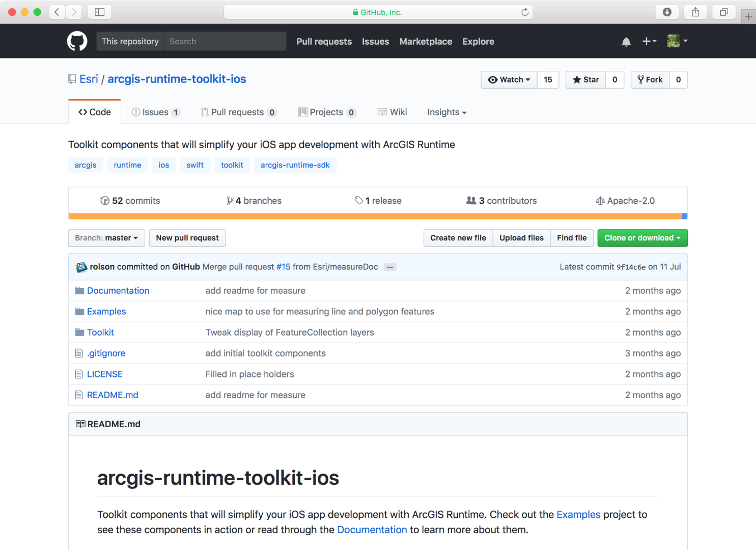This screenshot has width=756, height=550.
Task: Open the Toolkit folder
Action: click(100, 333)
